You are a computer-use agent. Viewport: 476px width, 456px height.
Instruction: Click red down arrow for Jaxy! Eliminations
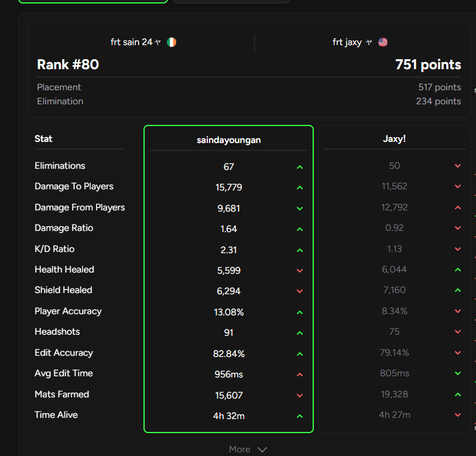pyautogui.click(x=458, y=166)
